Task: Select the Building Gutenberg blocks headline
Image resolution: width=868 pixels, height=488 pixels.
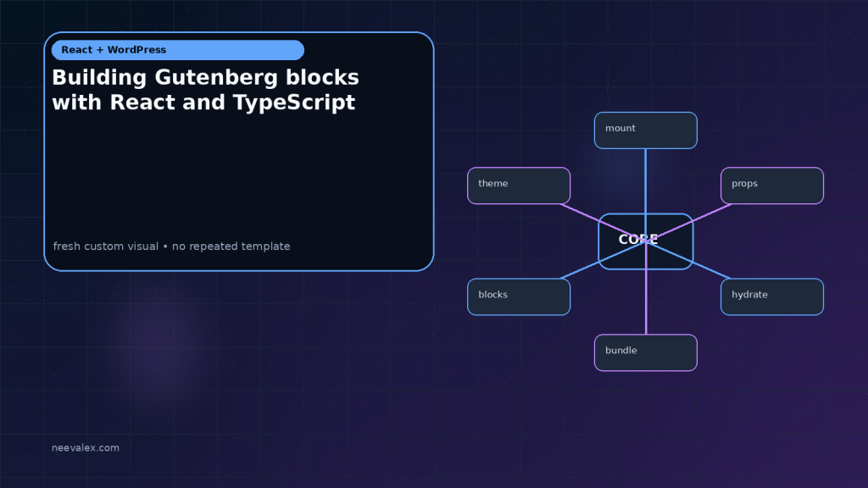Action: pos(205,90)
